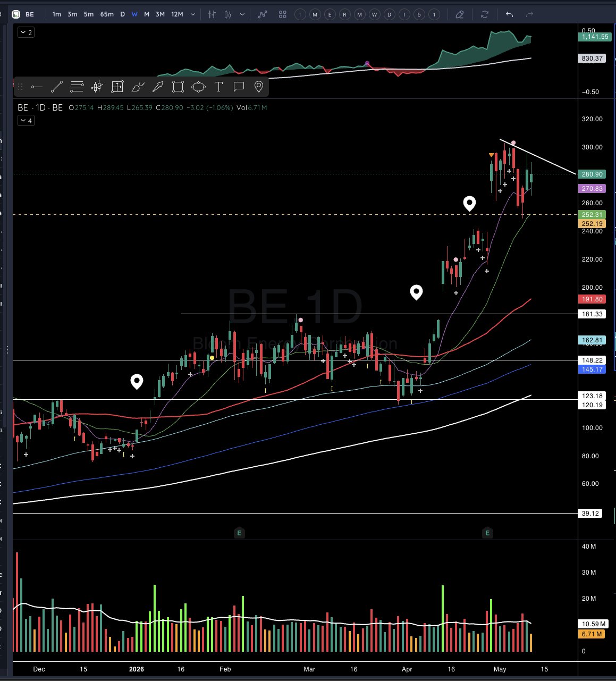Activate the eraser tool in top toolbar
This screenshot has width=616, height=681.
click(460, 14)
